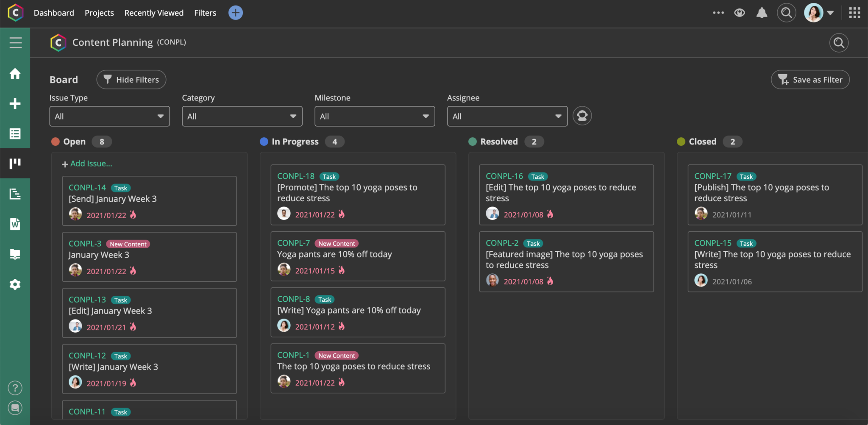Toggle assignee to yourself next to Assignee filter
This screenshot has width=868, height=425.
(581, 115)
